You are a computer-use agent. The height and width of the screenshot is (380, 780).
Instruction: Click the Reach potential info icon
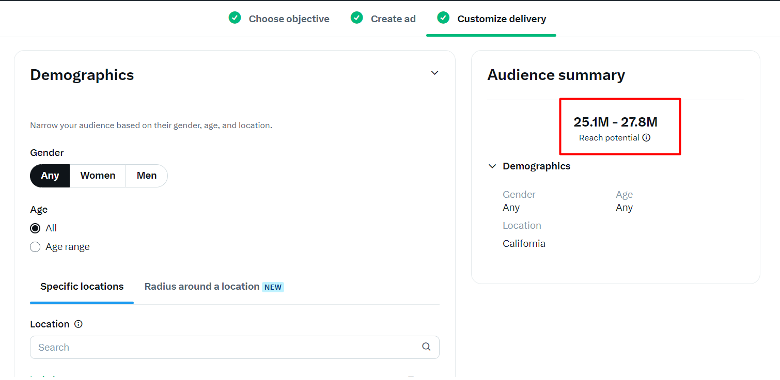point(646,138)
